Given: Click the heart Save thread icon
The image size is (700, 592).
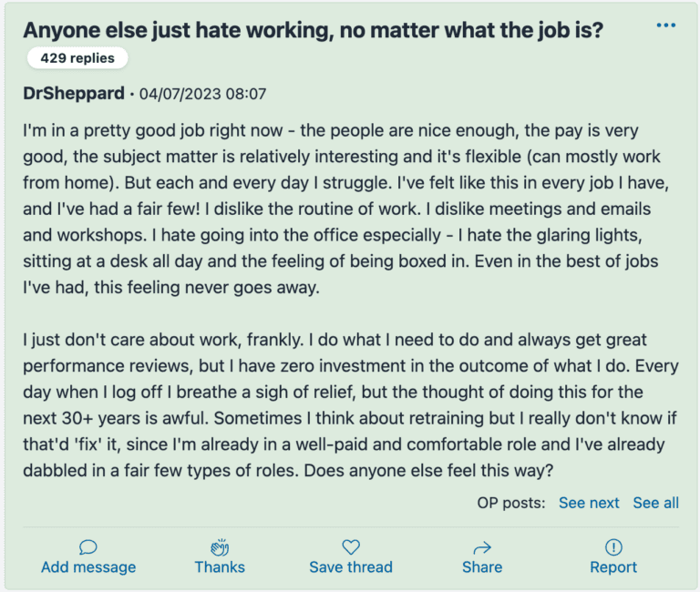Looking at the screenshot, I should coord(351,547).
